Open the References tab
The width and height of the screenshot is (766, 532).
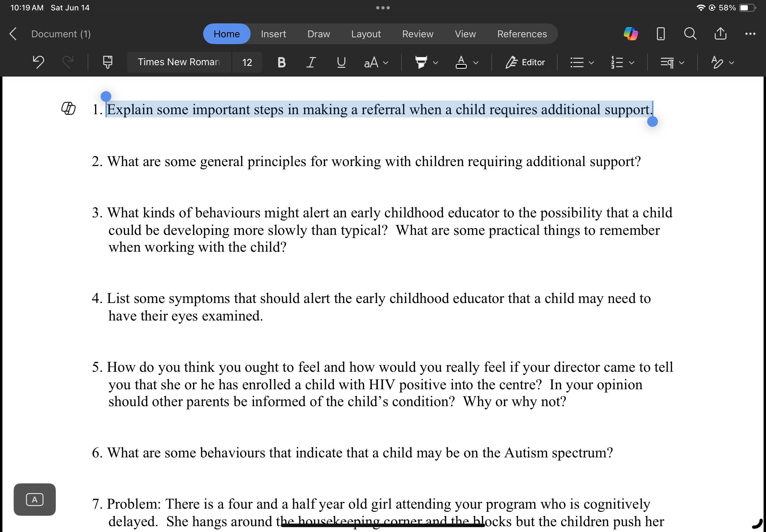522,34
